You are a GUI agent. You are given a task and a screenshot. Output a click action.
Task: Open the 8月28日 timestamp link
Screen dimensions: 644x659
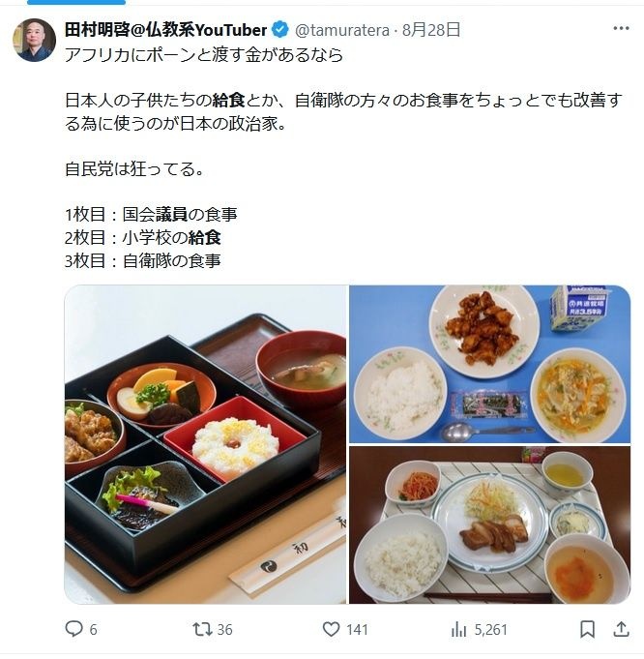coord(431,30)
